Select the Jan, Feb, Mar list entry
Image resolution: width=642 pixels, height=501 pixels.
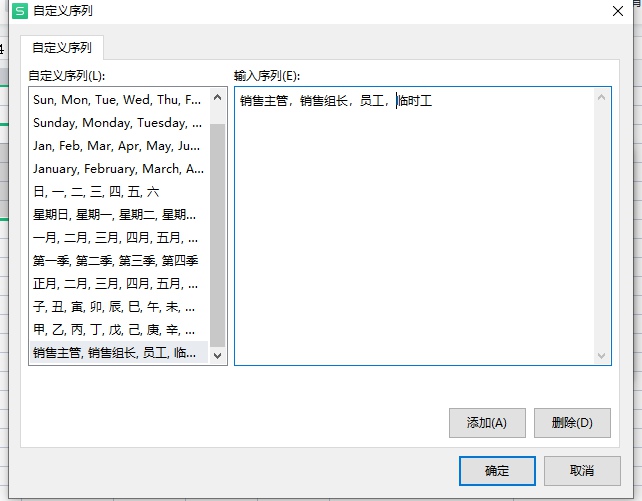119,146
